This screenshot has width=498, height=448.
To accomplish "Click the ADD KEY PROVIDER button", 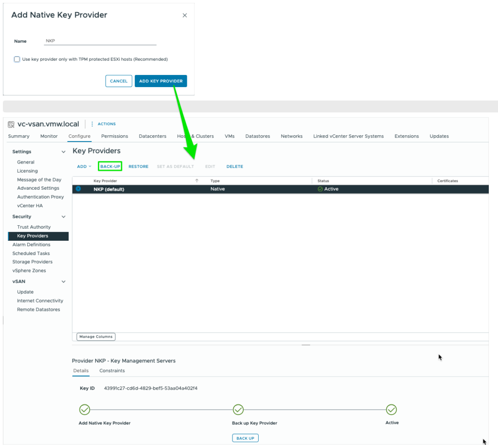I will [160, 81].
